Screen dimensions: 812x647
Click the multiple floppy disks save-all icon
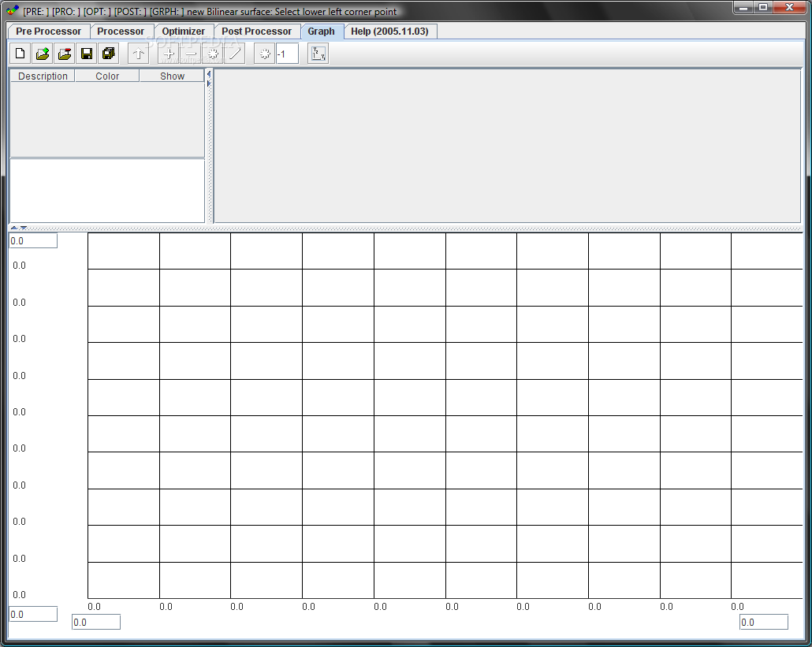pos(110,54)
